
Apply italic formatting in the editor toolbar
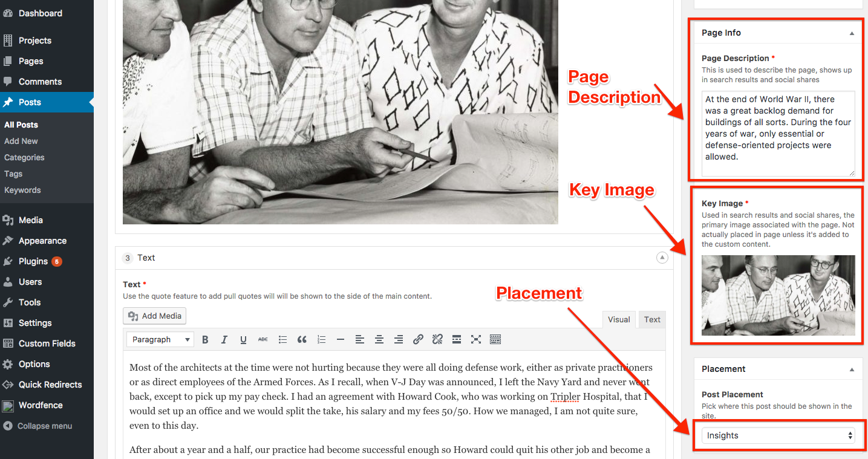click(224, 340)
